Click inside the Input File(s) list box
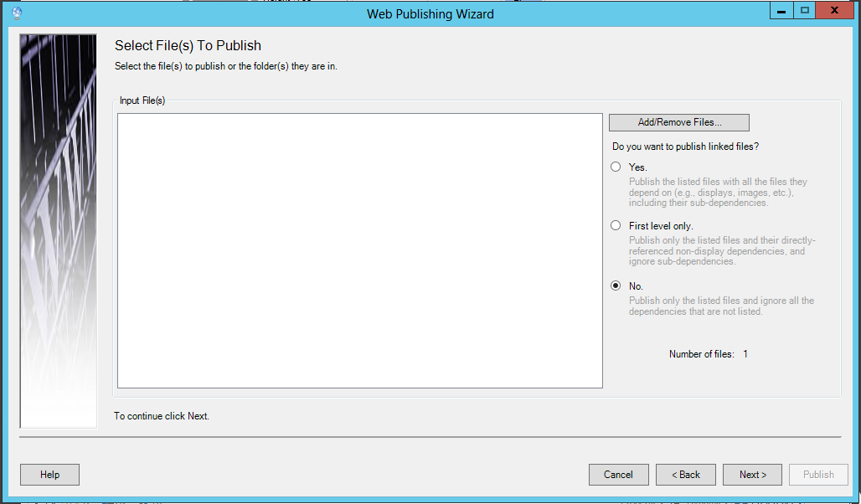The height and width of the screenshot is (504, 861). (x=359, y=250)
